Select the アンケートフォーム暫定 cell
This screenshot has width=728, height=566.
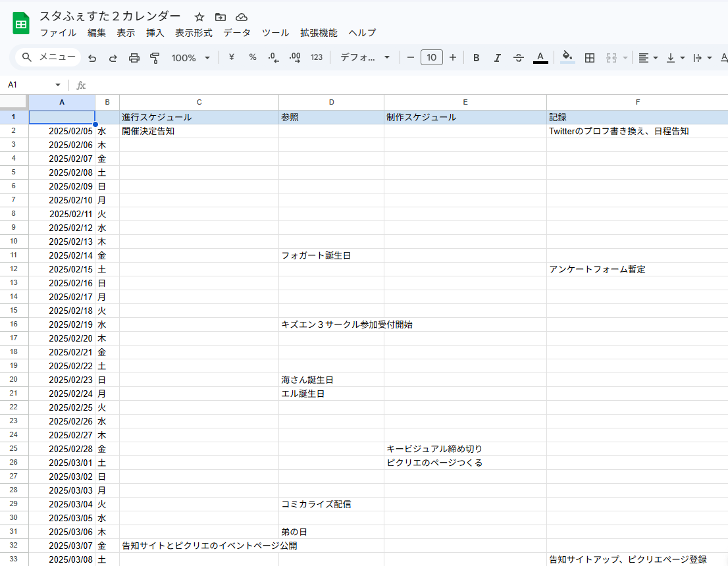(637, 269)
